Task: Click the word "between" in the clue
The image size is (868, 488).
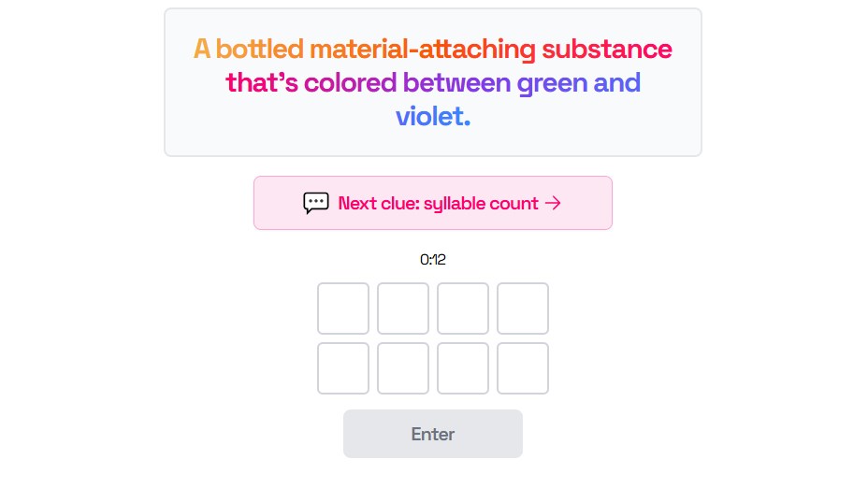Action: [456, 82]
